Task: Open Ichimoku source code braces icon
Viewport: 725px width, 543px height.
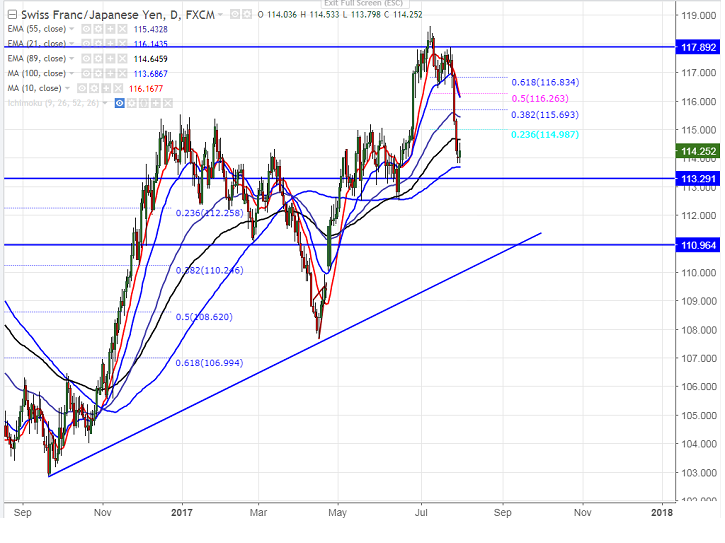Action: pos(144,103)
